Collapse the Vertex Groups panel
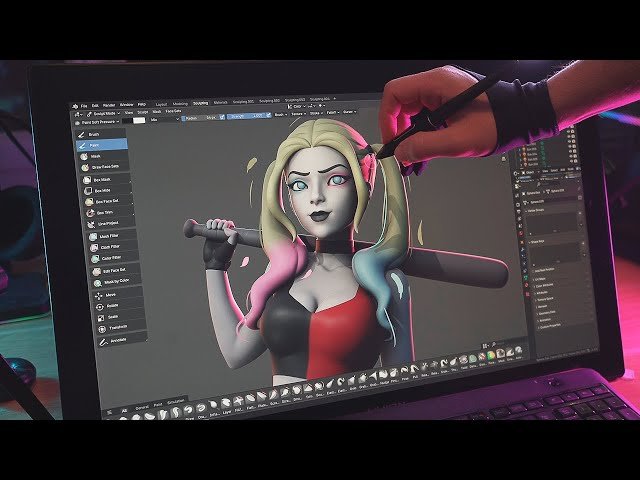 535,210
